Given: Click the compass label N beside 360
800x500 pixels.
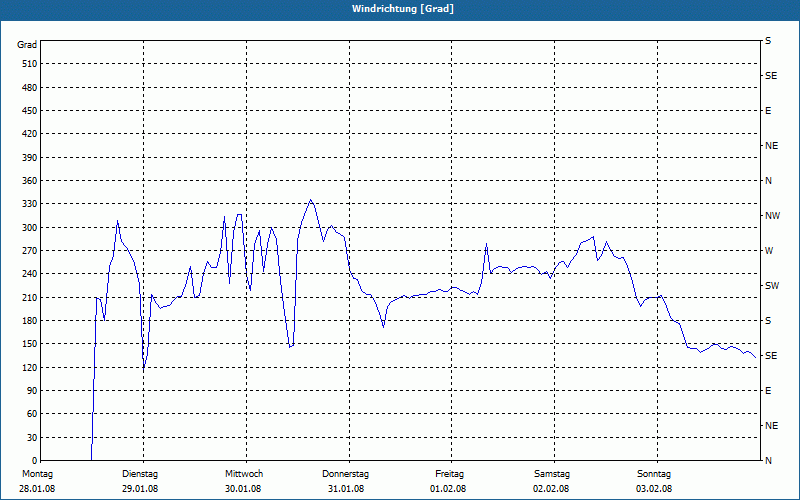Looking at the screenshot, I should coord(768,181).
